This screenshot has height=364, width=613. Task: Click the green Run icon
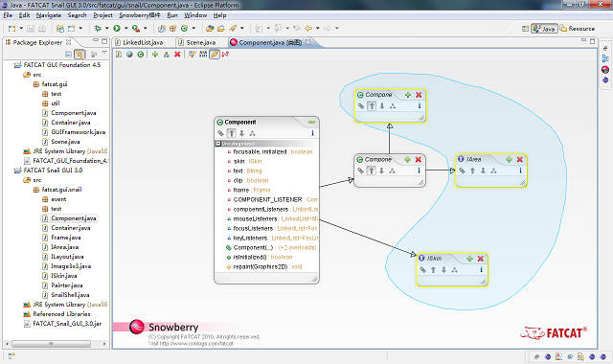click(x=117, y=28)
